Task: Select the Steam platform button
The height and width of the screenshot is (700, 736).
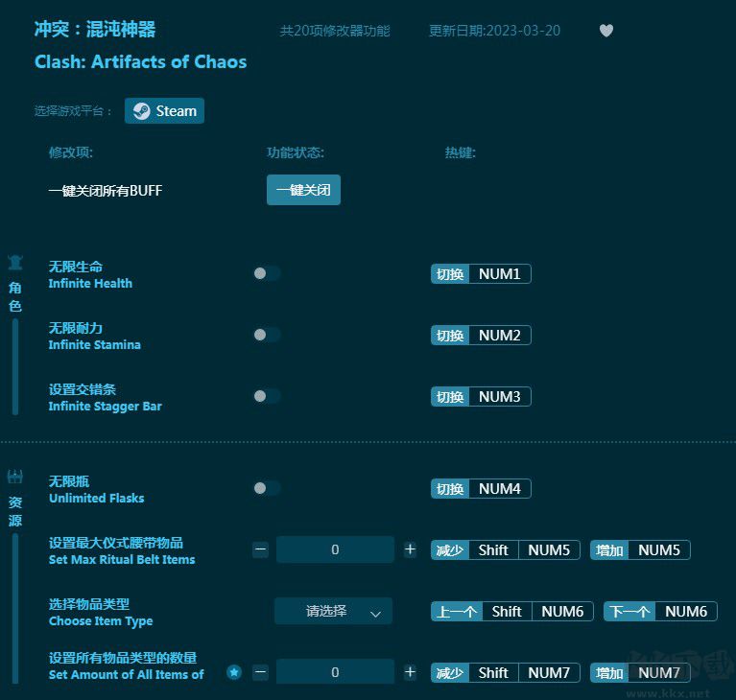Action: point(164,111)
